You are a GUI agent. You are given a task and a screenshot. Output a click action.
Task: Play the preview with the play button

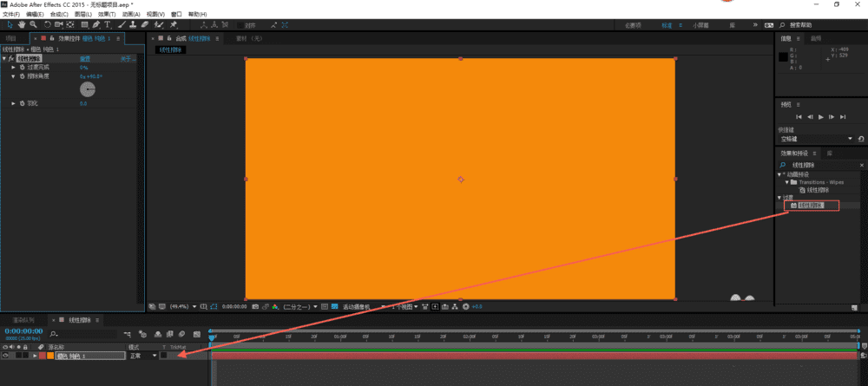pos(821,117)
